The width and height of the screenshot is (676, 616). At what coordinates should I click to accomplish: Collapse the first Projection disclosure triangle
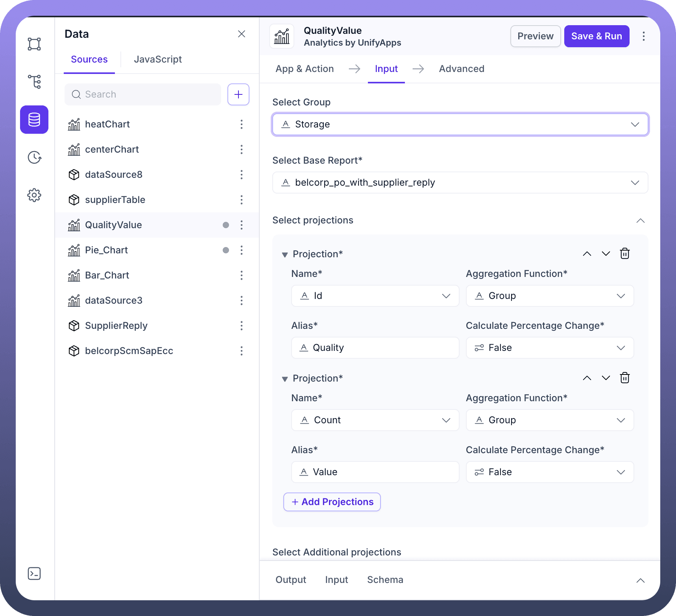[285, 255]
